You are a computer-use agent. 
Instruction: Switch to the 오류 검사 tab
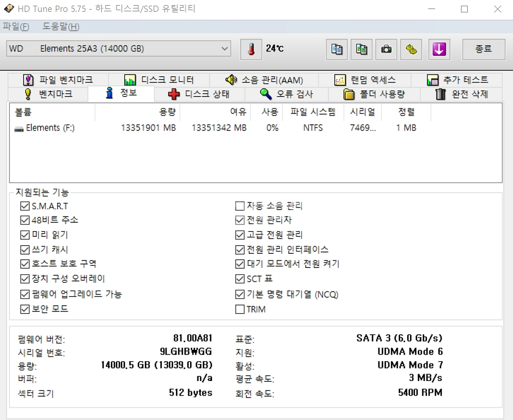pyautogui.click(x=286, y=94)
